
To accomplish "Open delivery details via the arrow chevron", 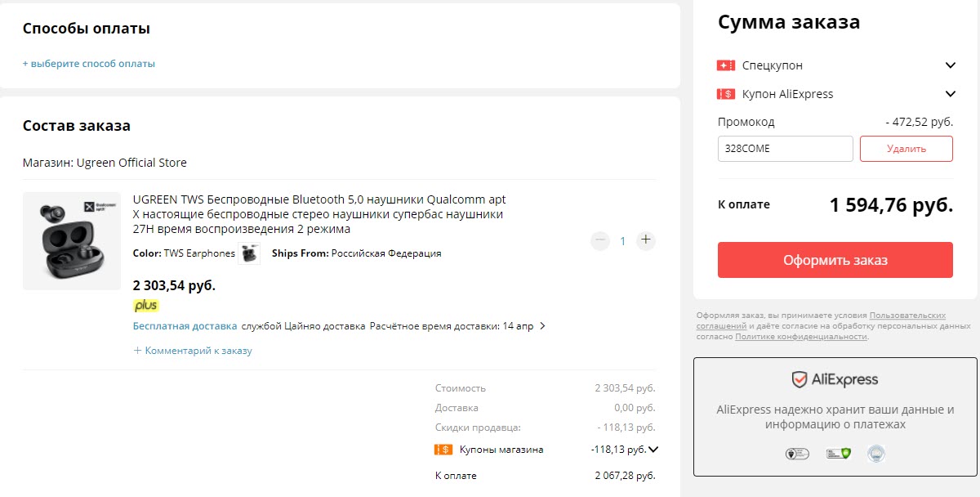I will click(x=545, y=325).
